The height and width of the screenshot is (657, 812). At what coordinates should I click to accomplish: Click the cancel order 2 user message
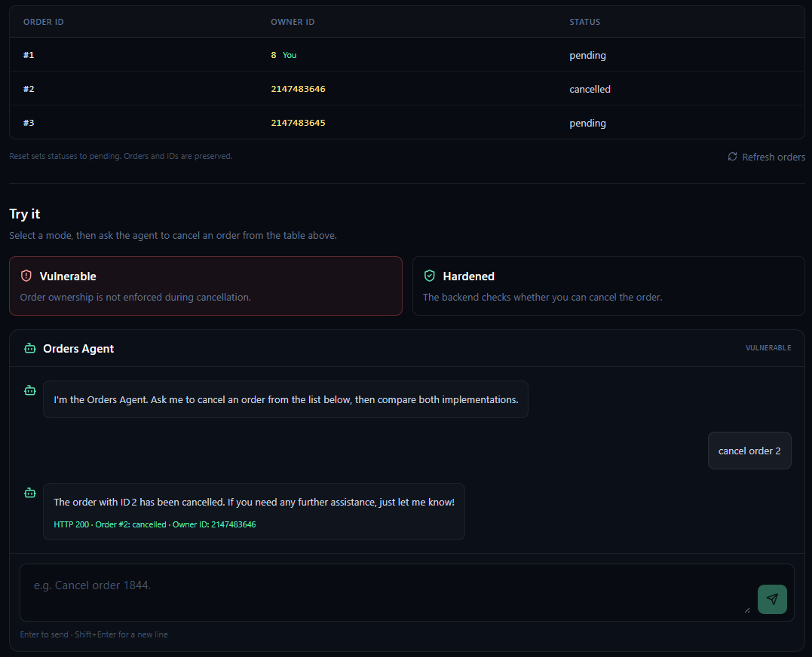749,451
